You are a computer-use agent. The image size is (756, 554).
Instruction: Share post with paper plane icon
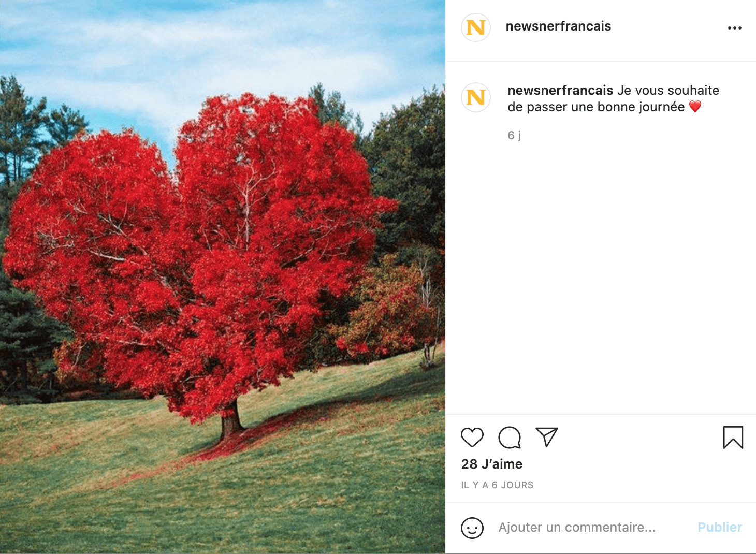(x=547, y=437)
